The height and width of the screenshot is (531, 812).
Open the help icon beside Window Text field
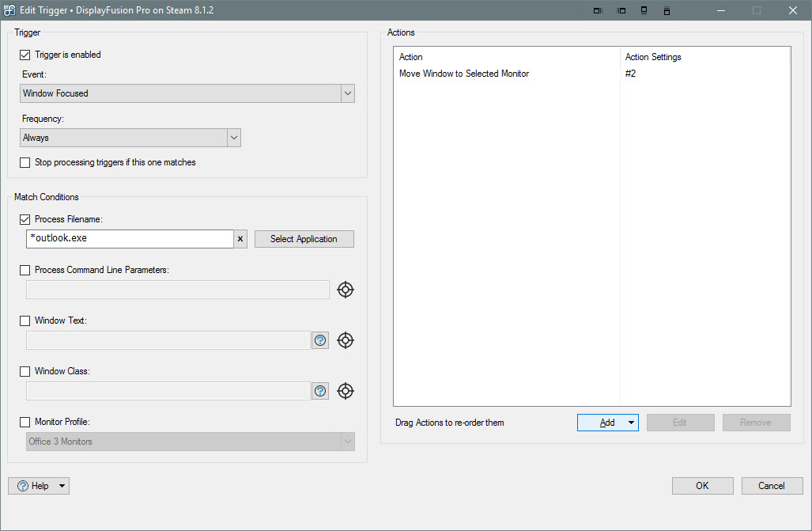tap(320, 340)
